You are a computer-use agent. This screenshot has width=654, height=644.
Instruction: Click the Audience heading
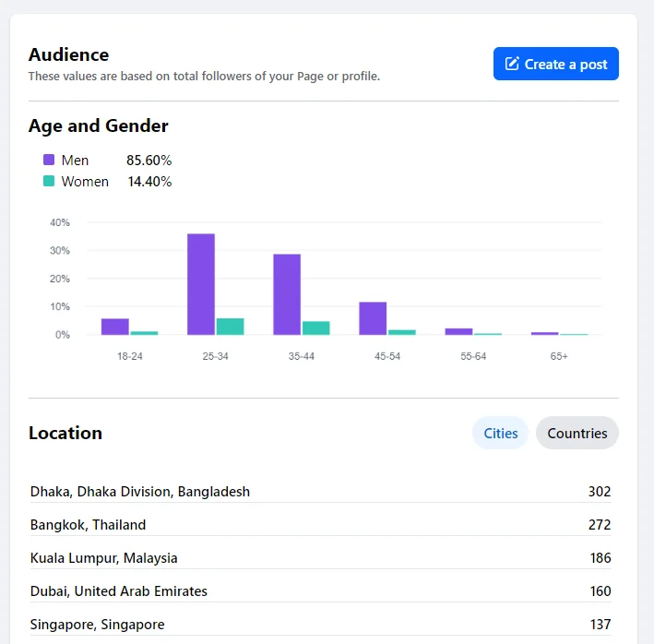[x=69, y=54]
